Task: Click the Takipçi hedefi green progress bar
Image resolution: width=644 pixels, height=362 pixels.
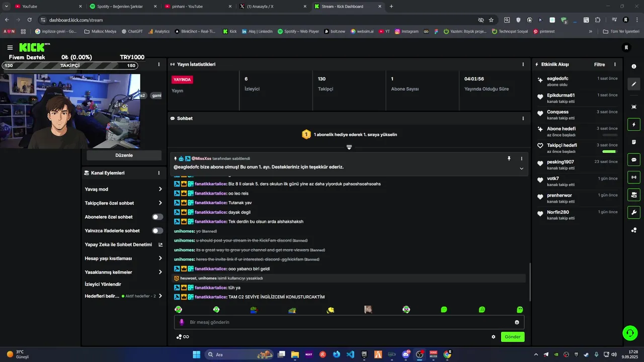Action: click(x=609, y=151)
